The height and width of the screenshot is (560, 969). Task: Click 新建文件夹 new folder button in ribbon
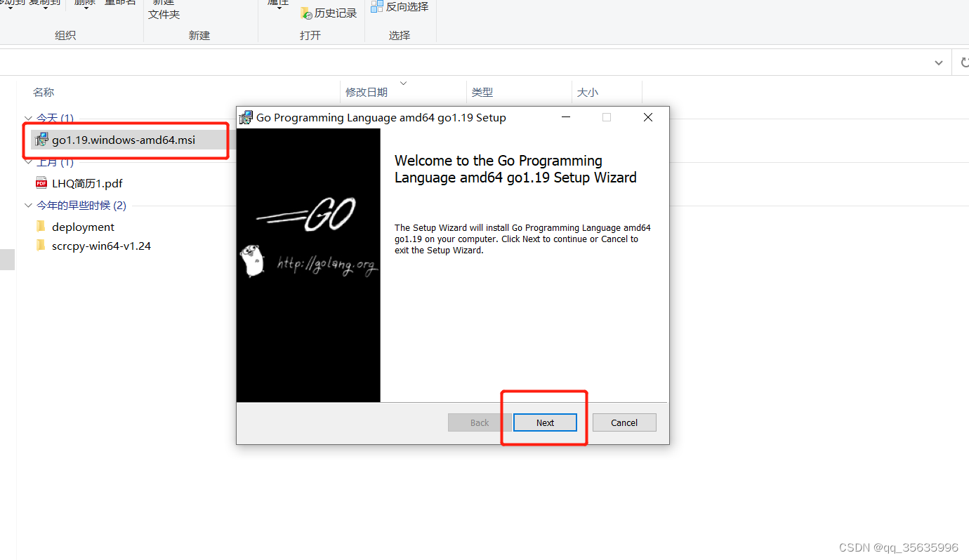click(x=164, y=10)
